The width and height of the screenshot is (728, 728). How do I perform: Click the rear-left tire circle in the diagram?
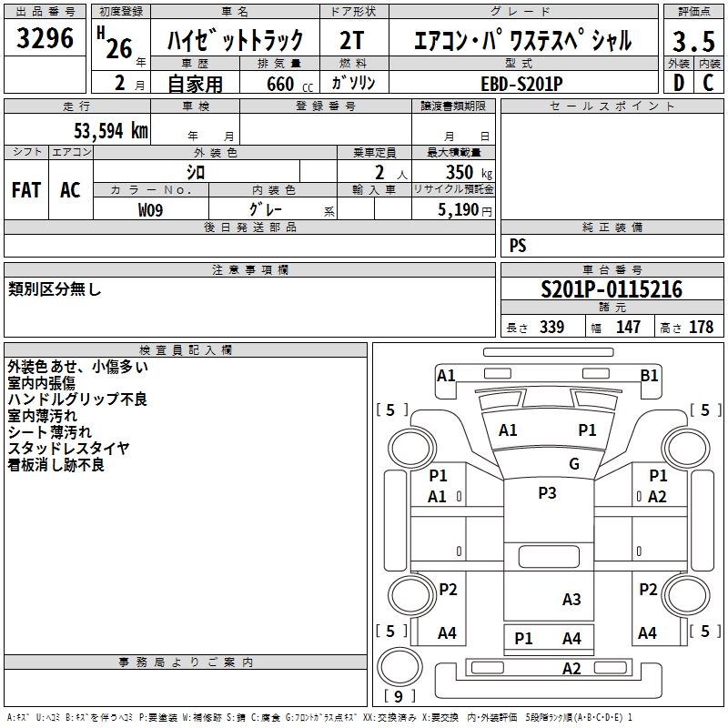point(409,596)
